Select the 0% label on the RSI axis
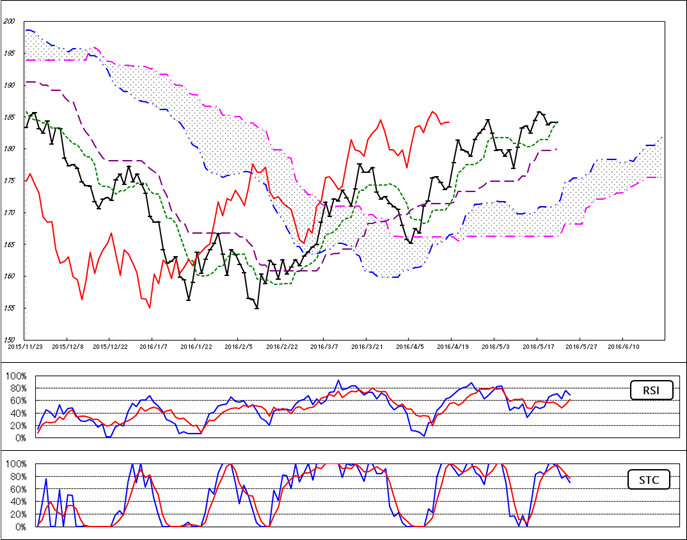 click(x=21, y=438)
